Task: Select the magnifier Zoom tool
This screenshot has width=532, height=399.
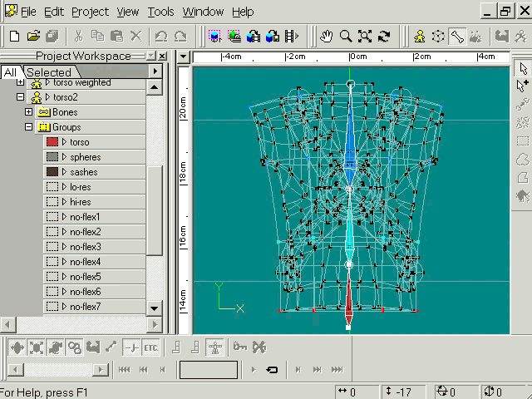Action: click(346, 37)
